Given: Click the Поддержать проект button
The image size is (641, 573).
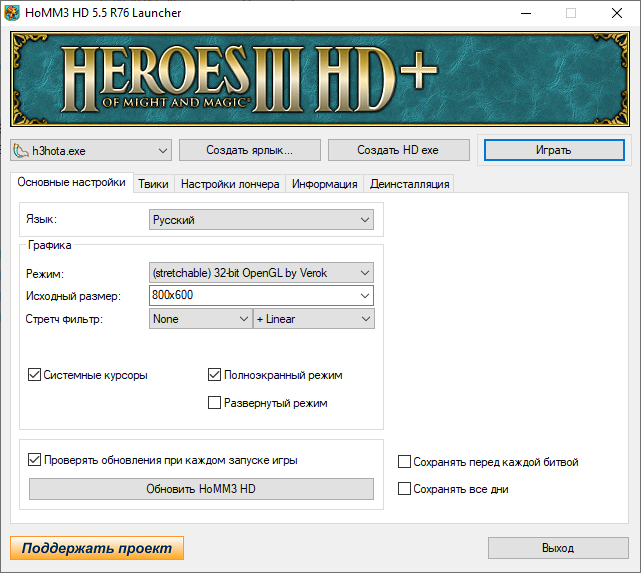Looking at the screenshot, I should [97, 548].
